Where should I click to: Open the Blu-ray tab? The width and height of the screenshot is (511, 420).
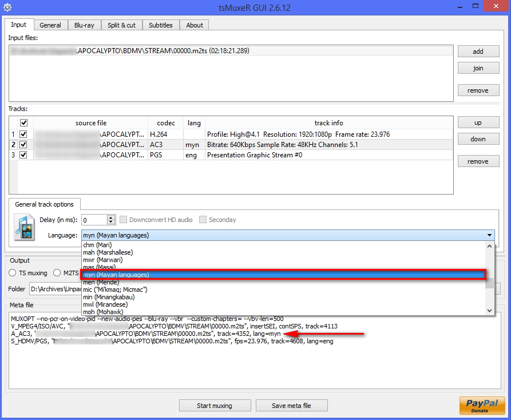click(x=84, y=25)
